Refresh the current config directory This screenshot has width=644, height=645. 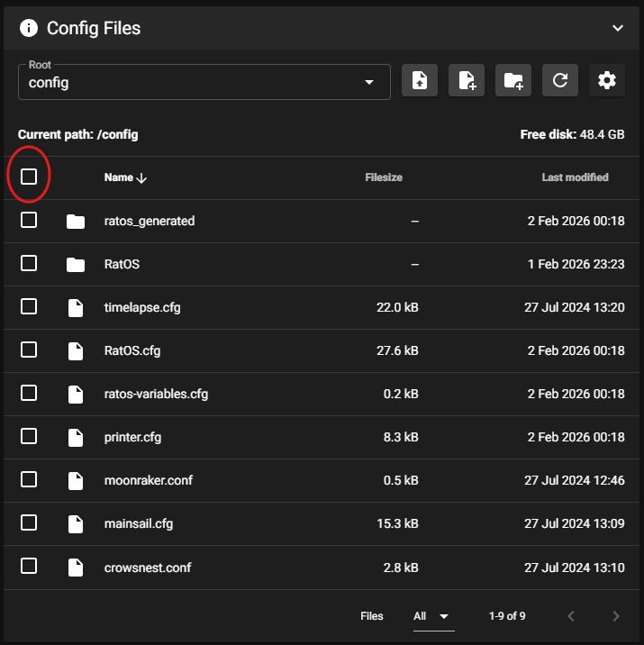point(560,80)
